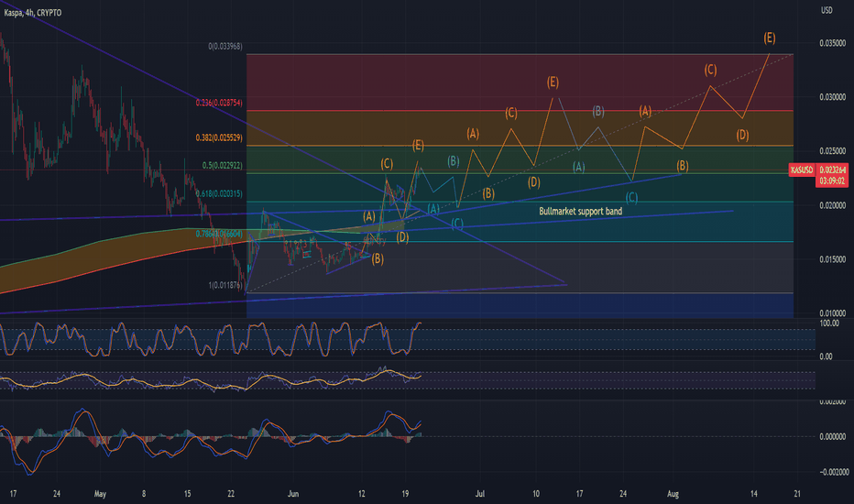Click the 19 date label after Jun
The image size is (854, 504).
405,494
